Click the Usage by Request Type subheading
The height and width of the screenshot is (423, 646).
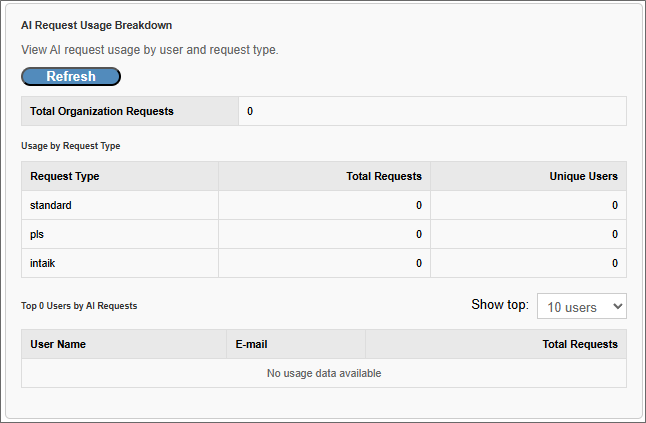pyautogui.click(x=70, y=146)
